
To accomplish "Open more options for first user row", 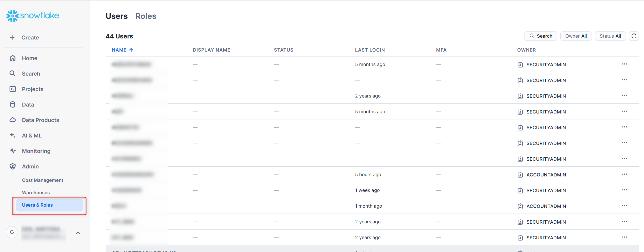I will (624, 64).
